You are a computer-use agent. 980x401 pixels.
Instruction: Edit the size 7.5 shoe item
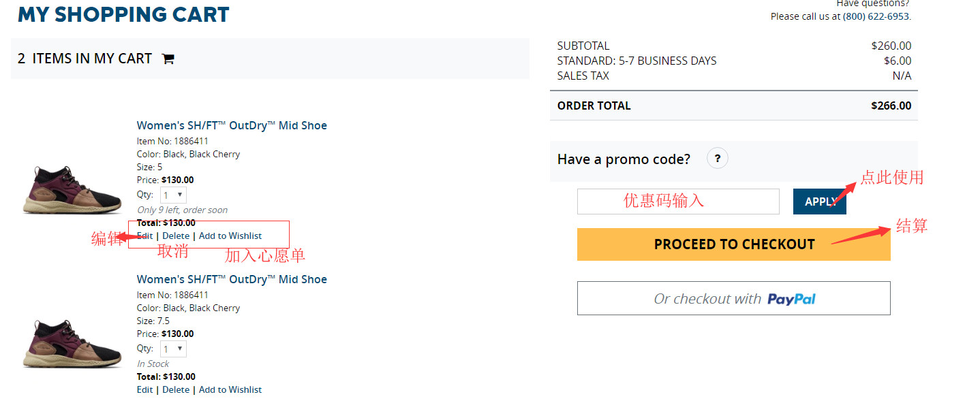(144, 390)
